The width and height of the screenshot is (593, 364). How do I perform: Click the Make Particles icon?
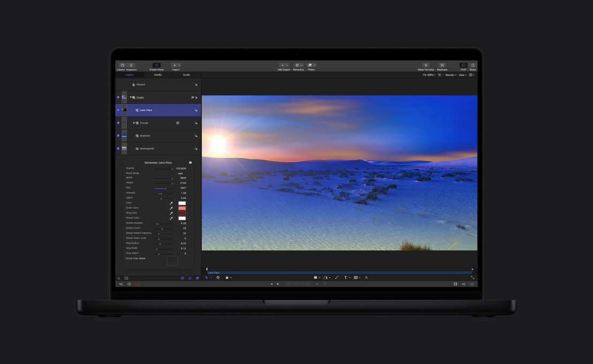tap(426, 65)
